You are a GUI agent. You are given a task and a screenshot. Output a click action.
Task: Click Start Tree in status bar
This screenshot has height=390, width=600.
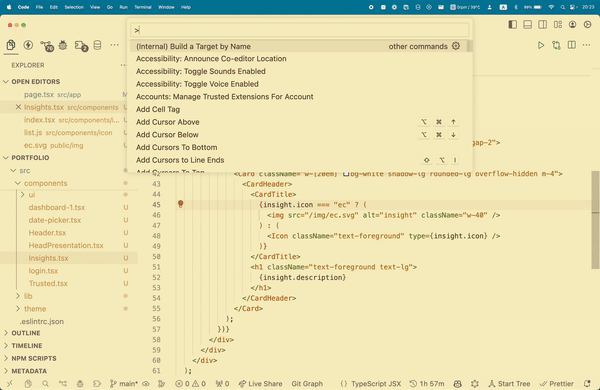(x=509, y=383)
